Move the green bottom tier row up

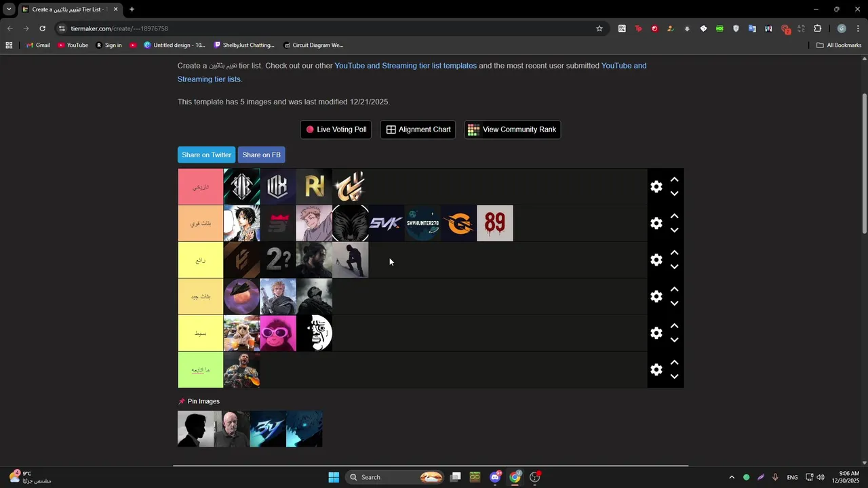674,363
